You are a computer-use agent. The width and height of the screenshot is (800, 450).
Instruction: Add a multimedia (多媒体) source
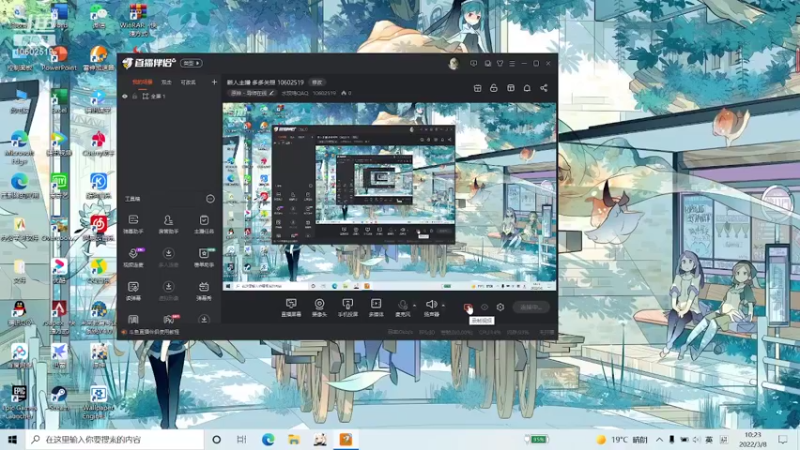tap(376, 307)
